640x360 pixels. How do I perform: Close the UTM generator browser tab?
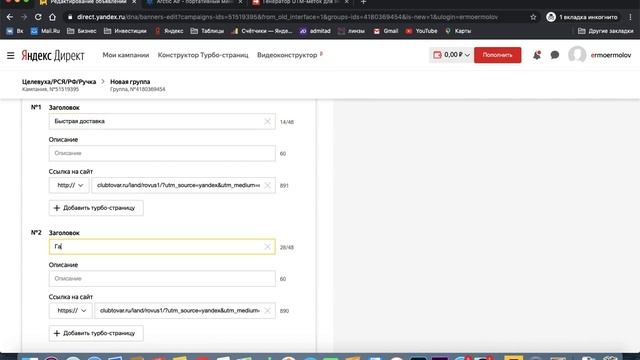tap(346, 2)
